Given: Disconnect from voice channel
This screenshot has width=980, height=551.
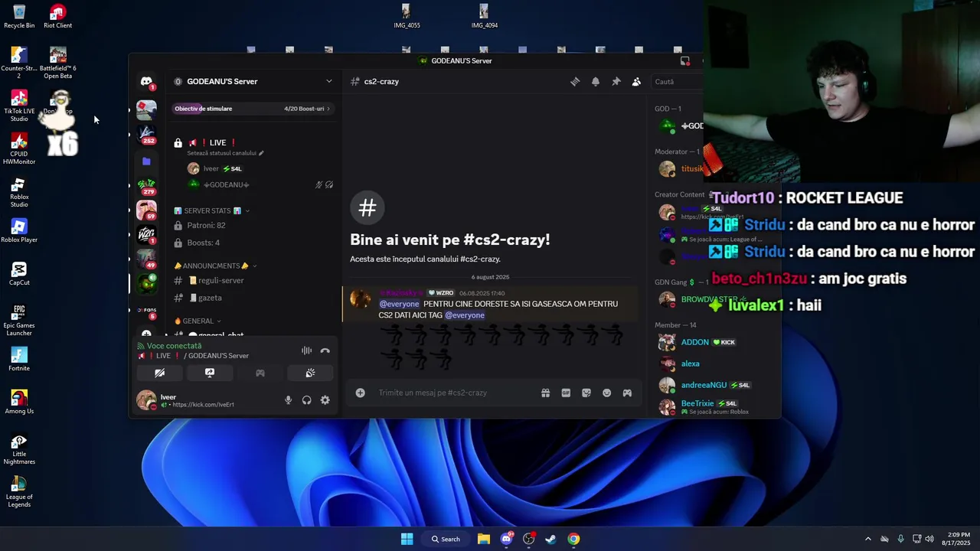Looking at the screenshot, I should (x=325, y=350).
